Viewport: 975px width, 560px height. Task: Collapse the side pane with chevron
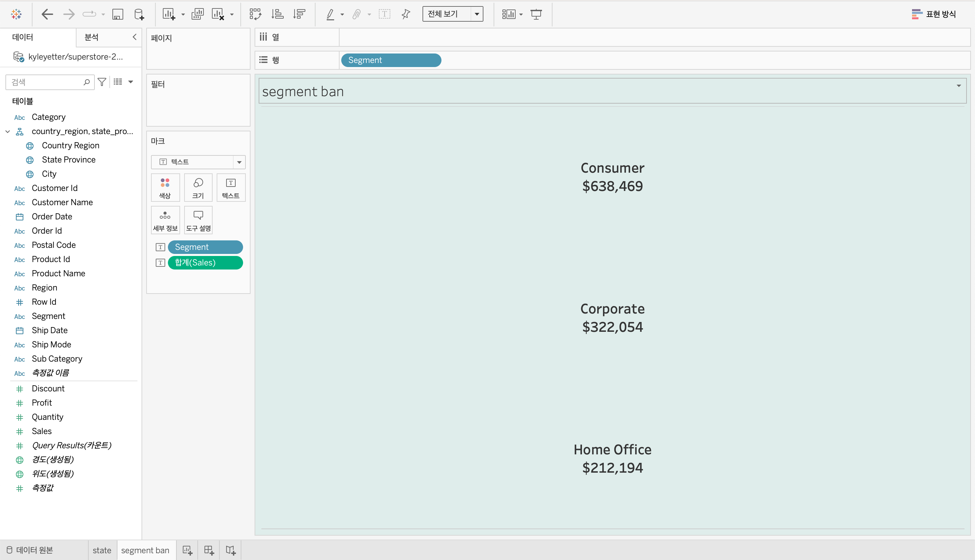[x=134, y=37]
